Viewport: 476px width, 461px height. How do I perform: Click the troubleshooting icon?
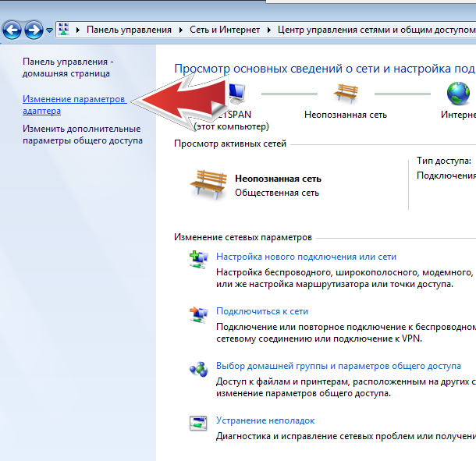(x=198, y=423)
